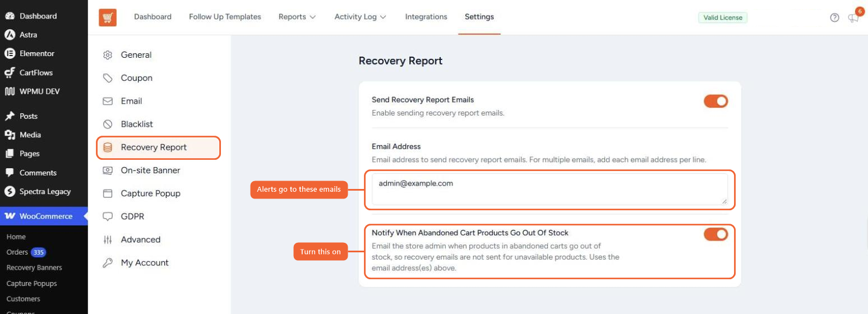Click the Valid License badge
The height and width of the screenshot is (314, 868).
[x=723, y=17]
